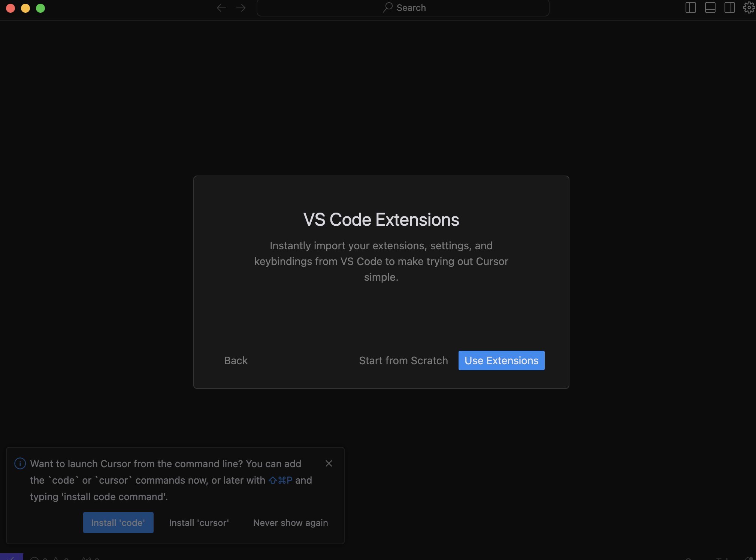The width and height of the screenshot is (756, 560).
Task: Select Install 'cursor' option
Action: tap(199, 523)
